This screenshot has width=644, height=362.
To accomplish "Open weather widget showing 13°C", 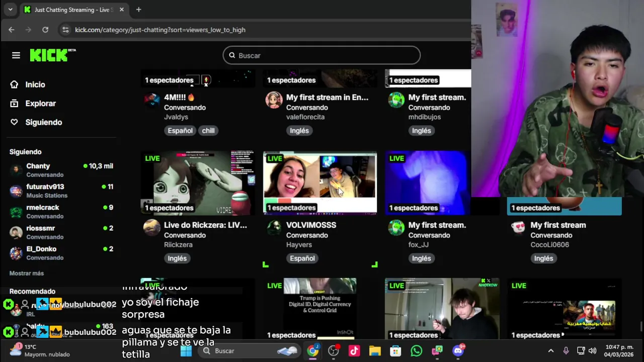I will click(x=40, y=350).
